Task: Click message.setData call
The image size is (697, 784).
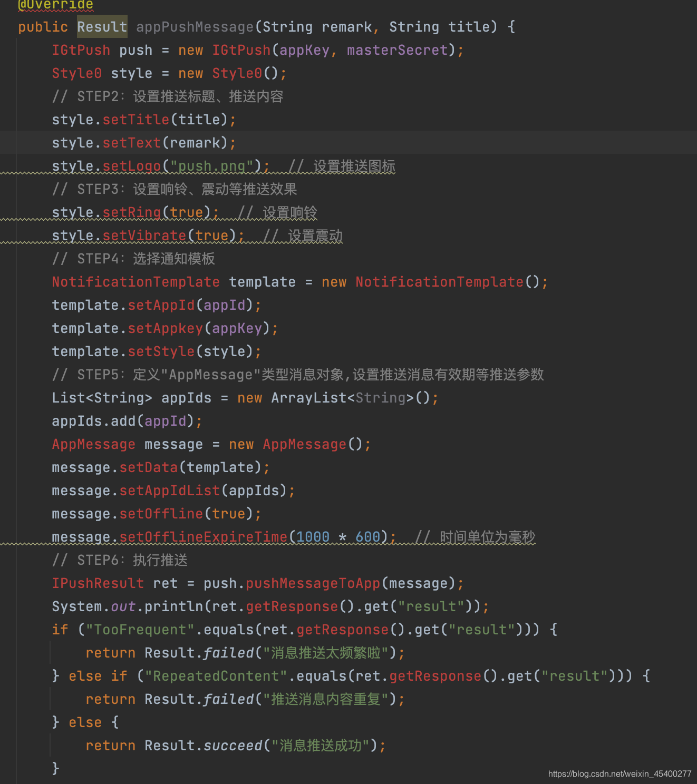Action: 160,467
